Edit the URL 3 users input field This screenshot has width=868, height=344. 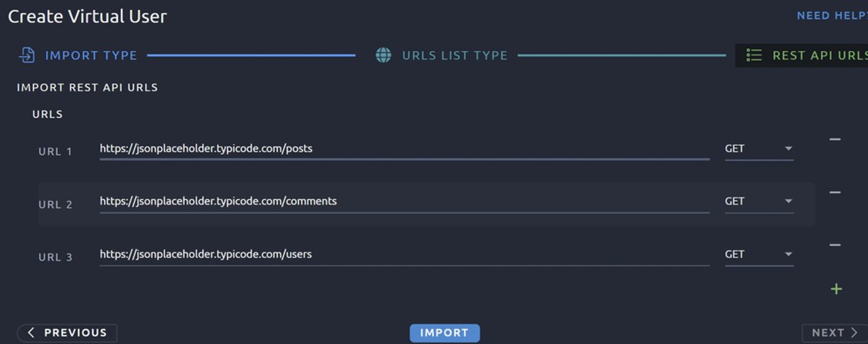tap(403, 254)
